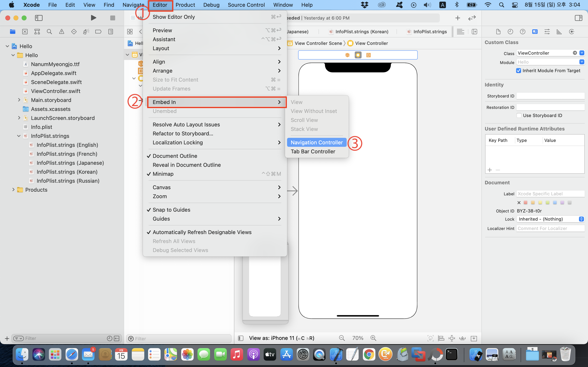Click the Run (play) button in toolbar
The width and height of the screenshot is (588, 367).
click(93, 18)
